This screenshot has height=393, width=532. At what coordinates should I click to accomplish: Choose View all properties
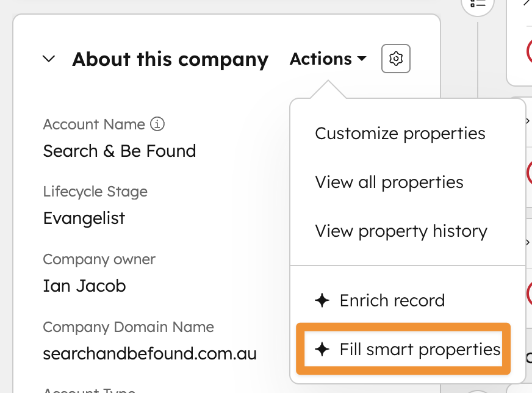coord(389,182)
